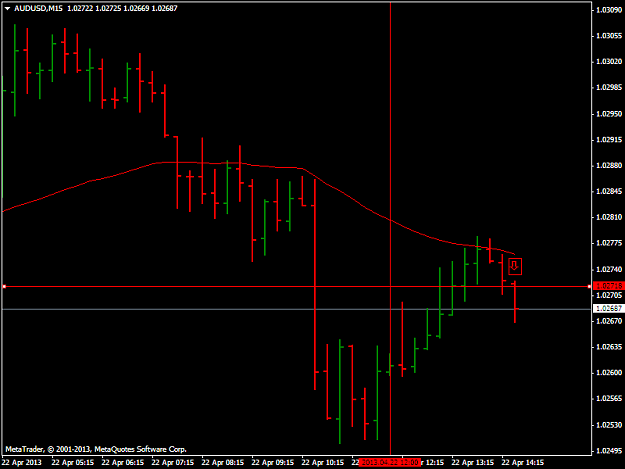Click the 22 Apr 14:15 time axis label
Screen dimensions: 625x469
(x=523, y=463)
